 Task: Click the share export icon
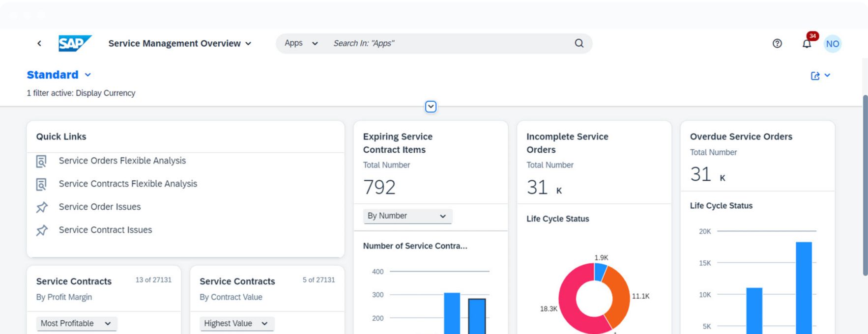click(x=815, y=76)
